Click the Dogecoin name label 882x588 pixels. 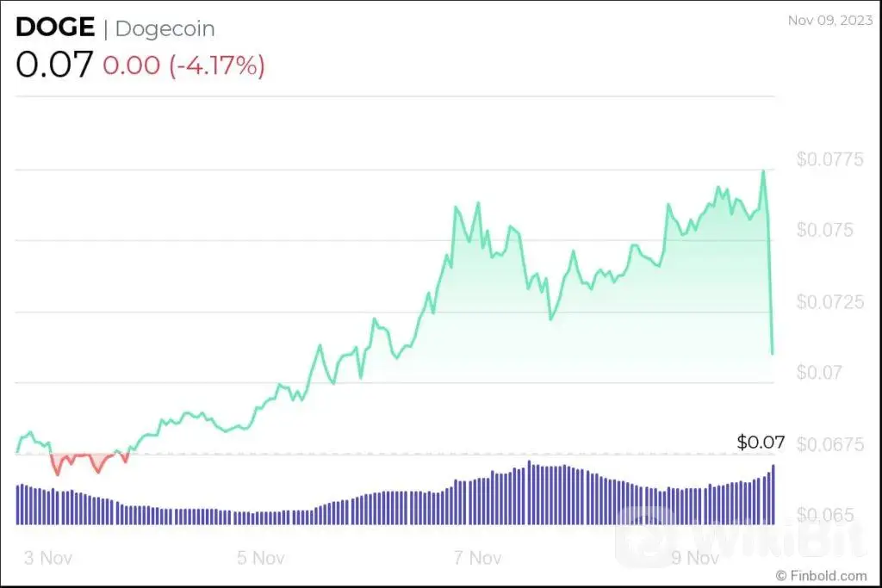click(165, 28)
